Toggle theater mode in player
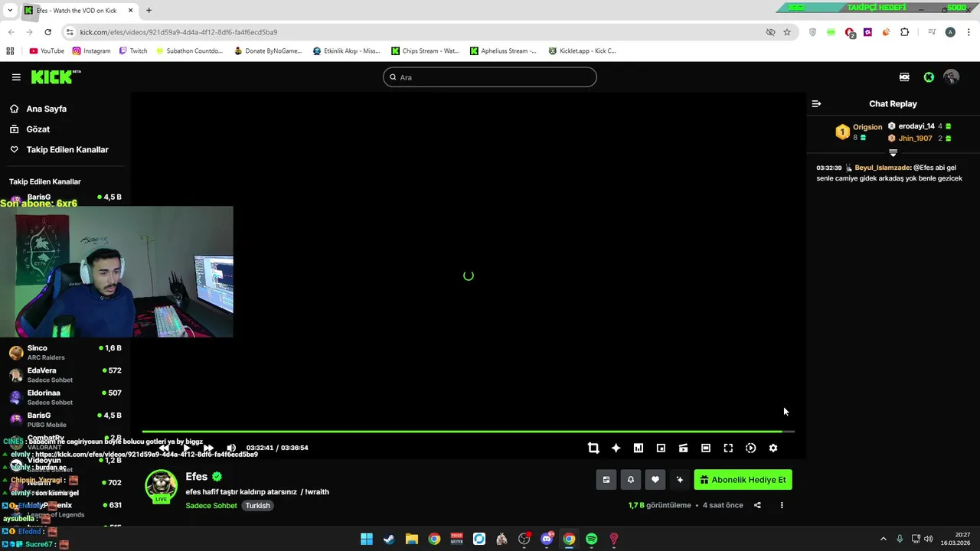This screenshot has width=980, height=551. click(706, 448)
